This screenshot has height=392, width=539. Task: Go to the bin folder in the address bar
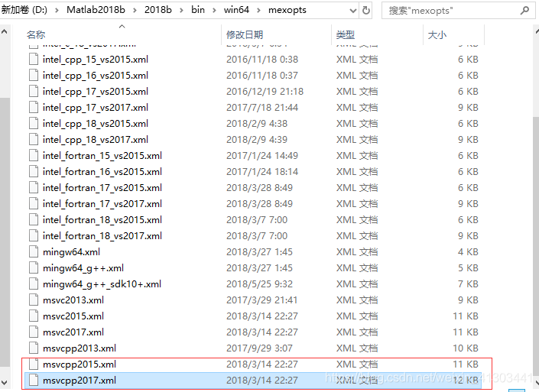(x=198, y=10)
